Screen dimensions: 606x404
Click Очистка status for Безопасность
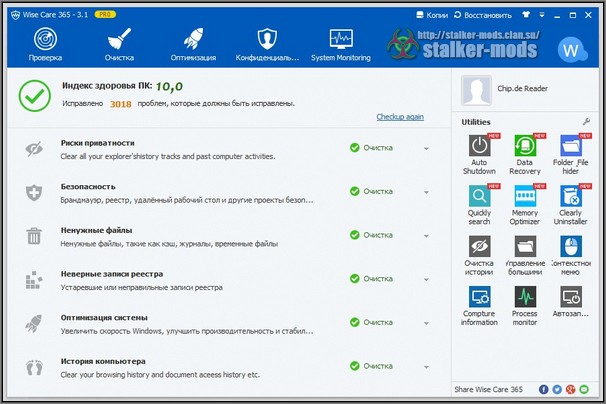[371, 191]
